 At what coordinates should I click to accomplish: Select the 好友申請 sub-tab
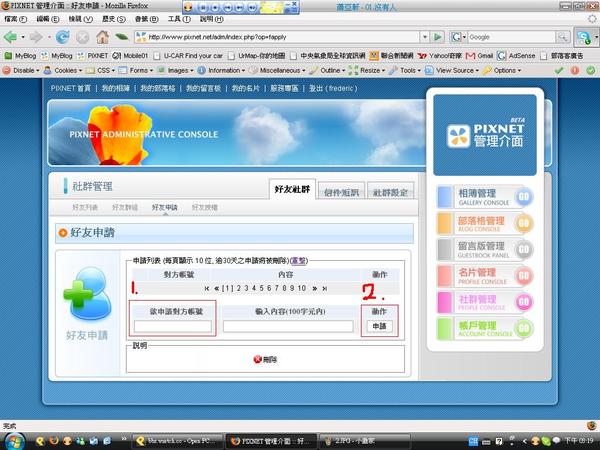pos(165,207)
